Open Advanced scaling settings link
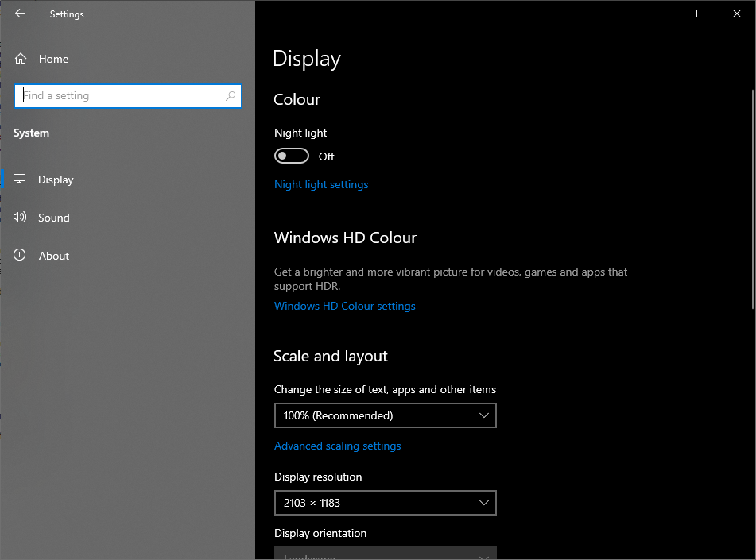The image size is (756, 560). 338,446
